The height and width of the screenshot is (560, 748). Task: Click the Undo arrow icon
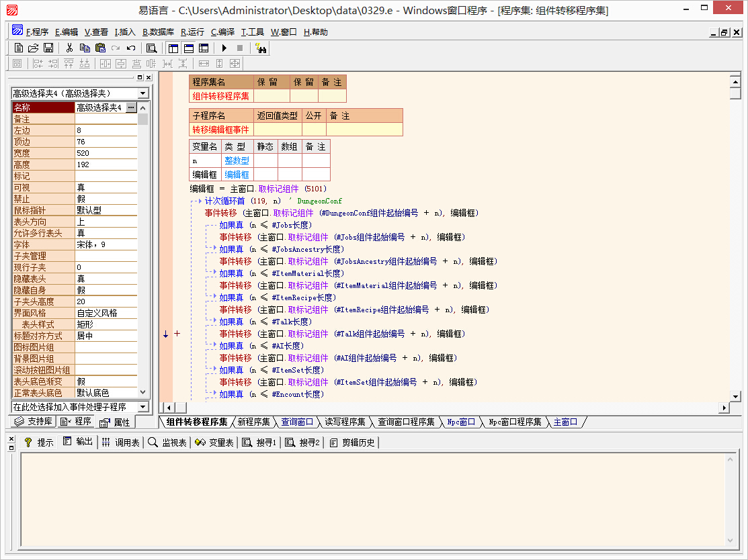pyautogui.click(x=131, y=48)
